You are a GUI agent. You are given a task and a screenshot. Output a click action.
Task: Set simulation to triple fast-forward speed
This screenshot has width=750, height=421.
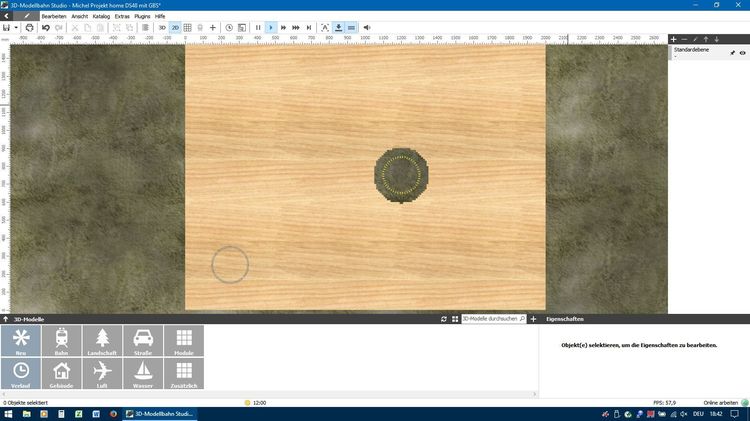pos(296,28)
